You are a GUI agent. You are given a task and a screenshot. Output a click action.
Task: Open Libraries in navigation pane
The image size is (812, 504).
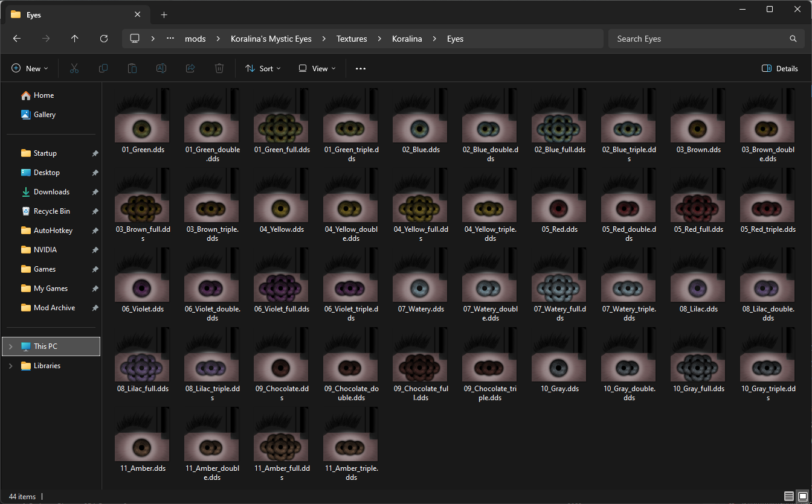coord(47,366)
